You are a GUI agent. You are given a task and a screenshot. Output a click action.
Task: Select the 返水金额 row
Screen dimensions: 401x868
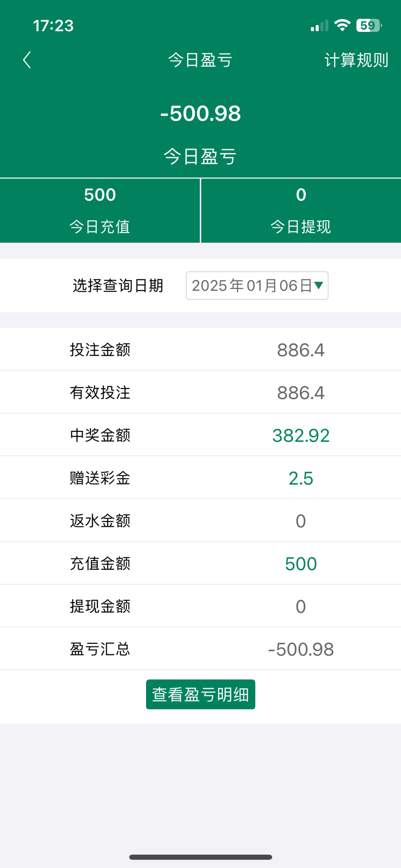click(x=200, y=521)
